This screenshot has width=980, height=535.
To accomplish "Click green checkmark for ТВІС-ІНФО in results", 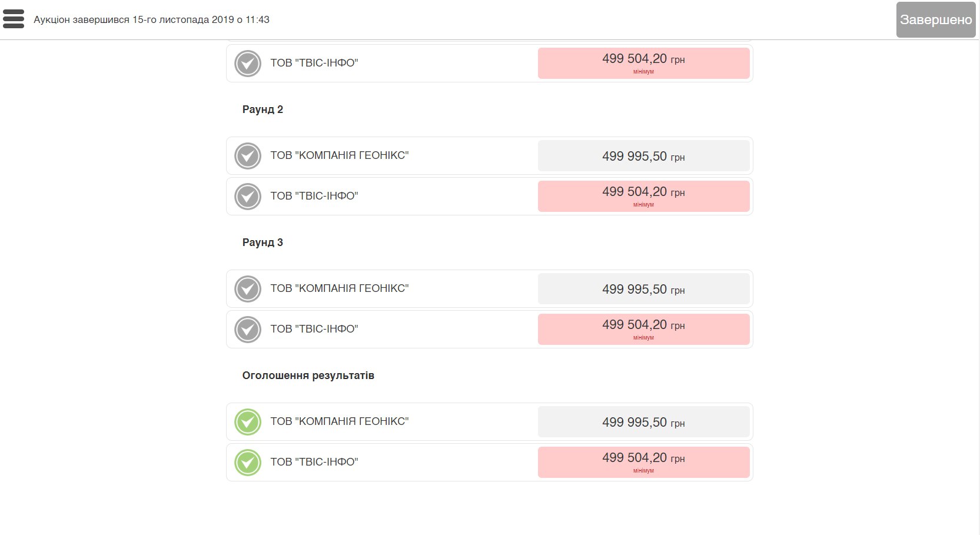I will [248, 463].
